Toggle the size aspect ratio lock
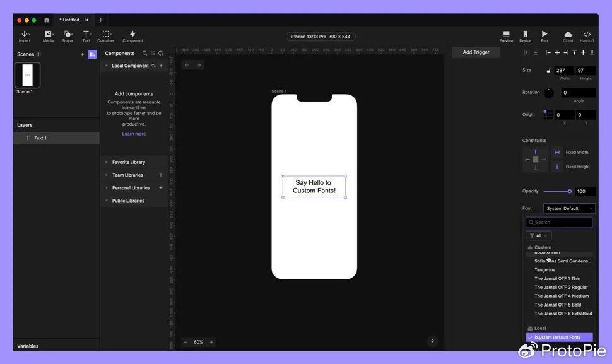The height and width of the screenshot is (364, 612). coord(548,70)
